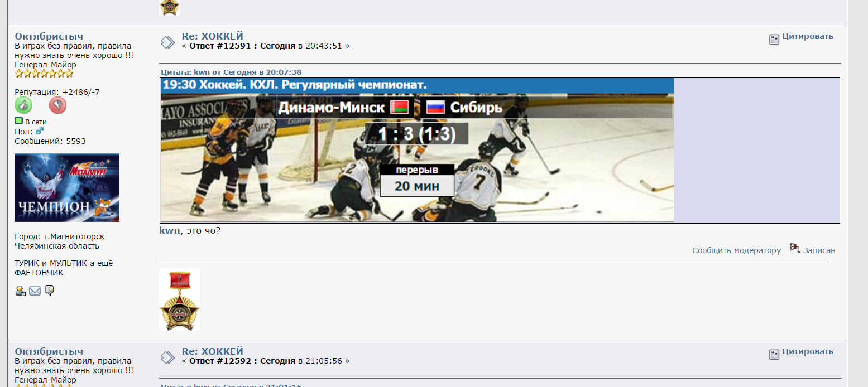Screen dimensions: 868x387
Task: Click post icon beside reply #12591 title
Action: click(x=167, y=42)
